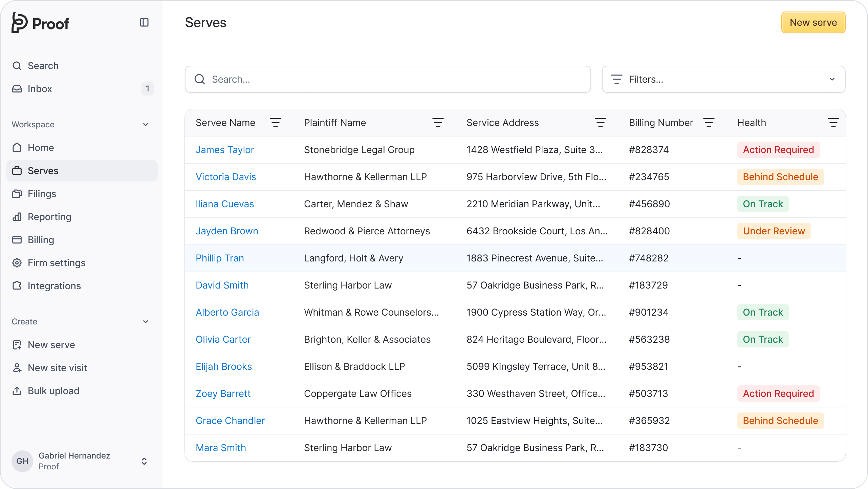This screenshot has width=868, height=489.
Task: Open the Health column filter icon
Action: coord(833,123)
